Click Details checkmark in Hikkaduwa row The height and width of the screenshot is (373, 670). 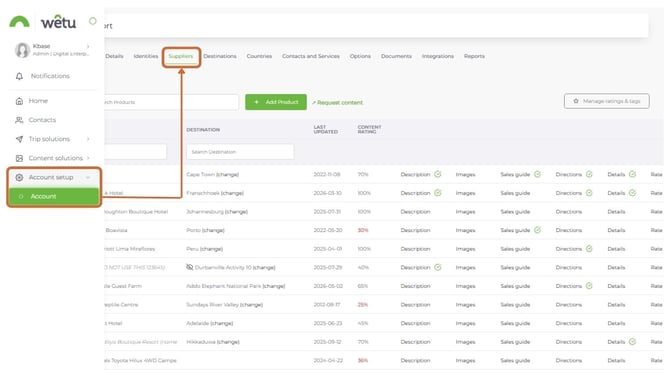pyautogui.click(x=632, y=342)
